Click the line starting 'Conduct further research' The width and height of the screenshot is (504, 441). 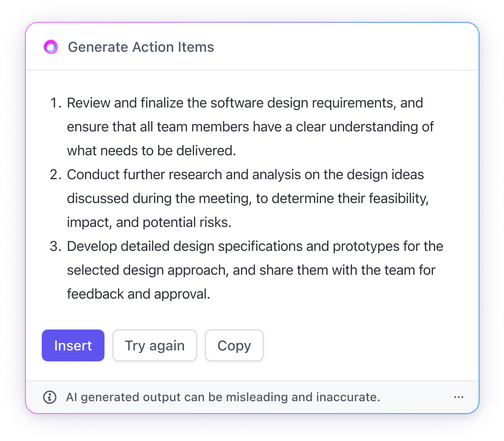pyautogui.click(x=245, y=175)
